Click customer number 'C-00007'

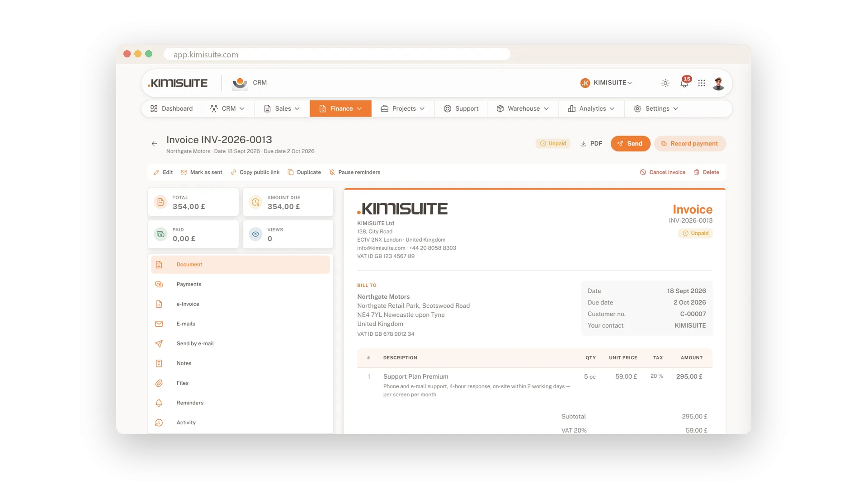coord(693,314)
